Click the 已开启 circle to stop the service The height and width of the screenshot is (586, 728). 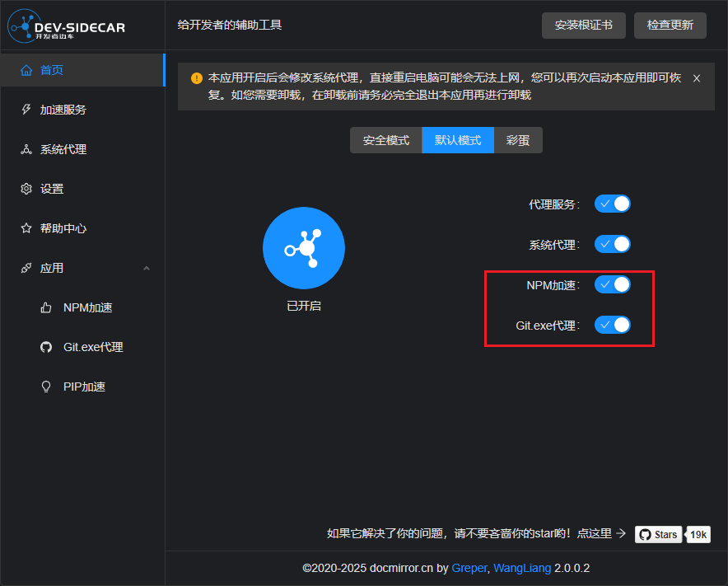point(303,247)
